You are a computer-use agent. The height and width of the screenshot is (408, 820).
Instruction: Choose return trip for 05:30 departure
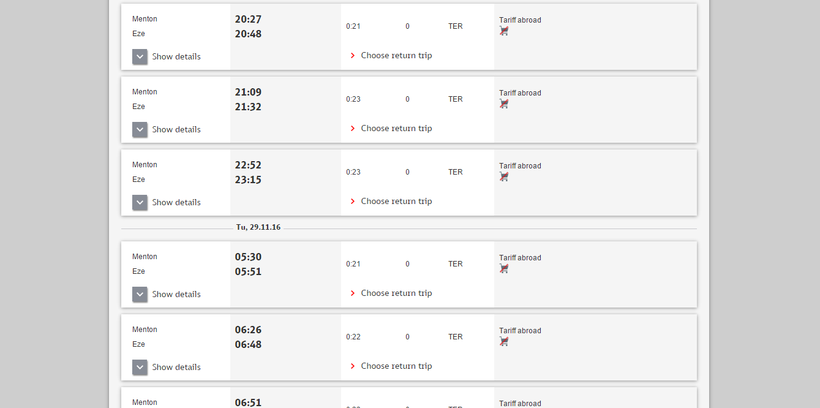(396, 294)
